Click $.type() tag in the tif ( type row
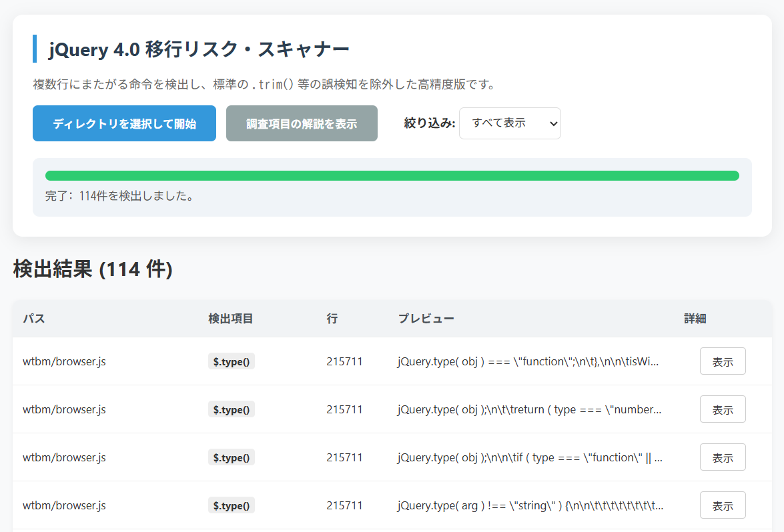This screenshot has width=784, height=532. pos(232,457)
